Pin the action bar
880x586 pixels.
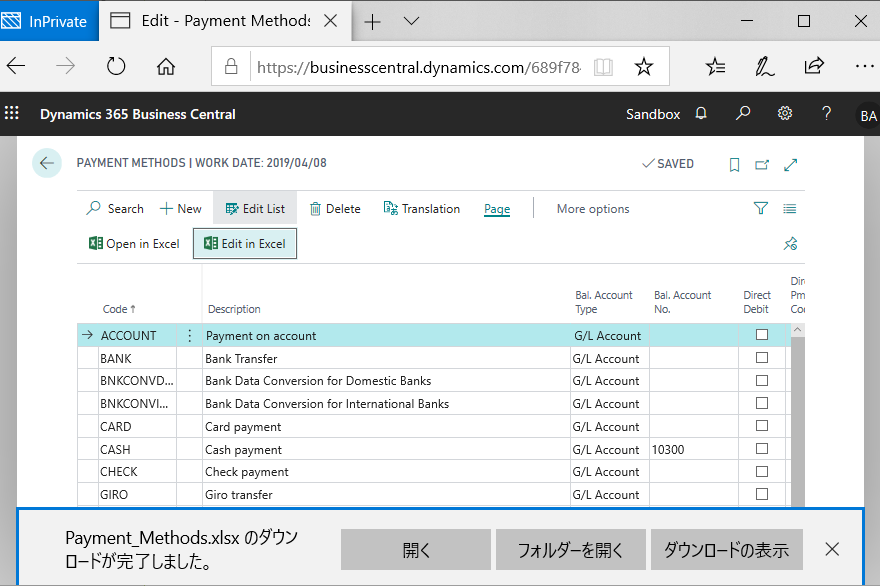tap(790, 244)
